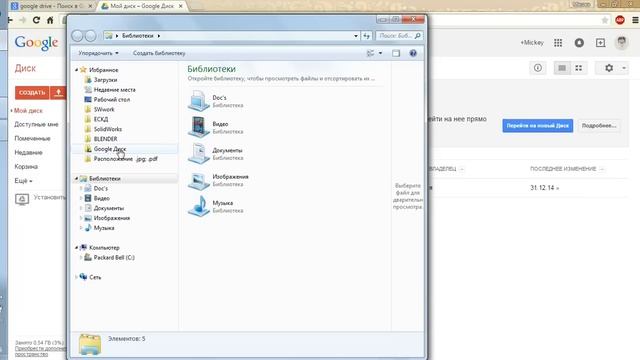
Task: Expand Doc's node in the tree
Action: pyautogui.click(x=81, y=188)
